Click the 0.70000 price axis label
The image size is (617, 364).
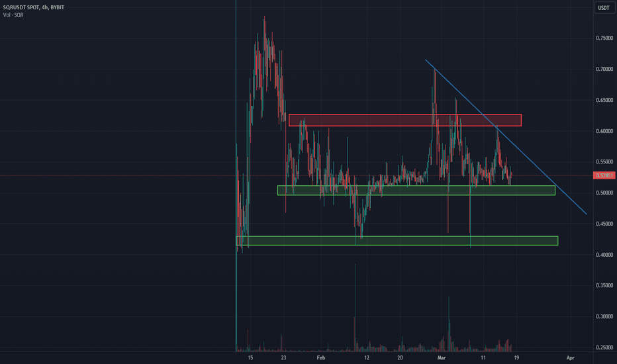pyautogui.click(x=604, y=69)
